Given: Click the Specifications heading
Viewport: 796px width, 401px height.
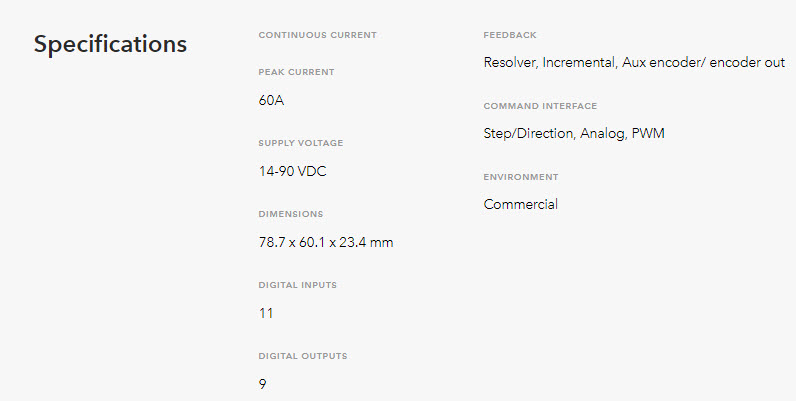Looking at the screenshot, I should (x=110, y=44).
